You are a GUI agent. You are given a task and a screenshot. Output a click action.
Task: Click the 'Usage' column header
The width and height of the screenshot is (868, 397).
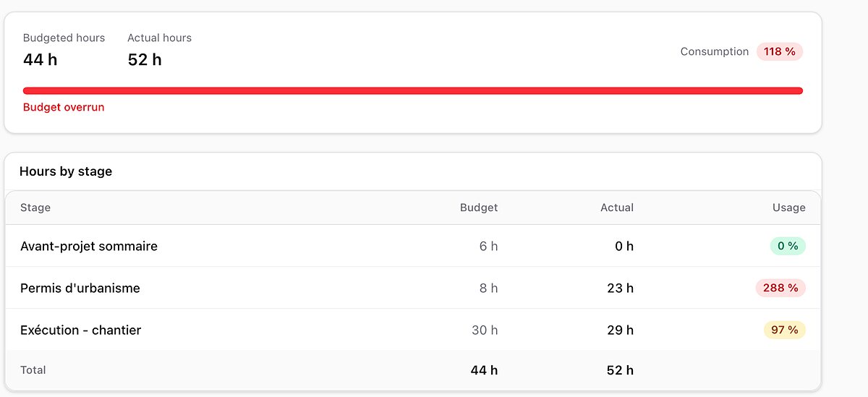pyautogui.click(x=788, y=208)
